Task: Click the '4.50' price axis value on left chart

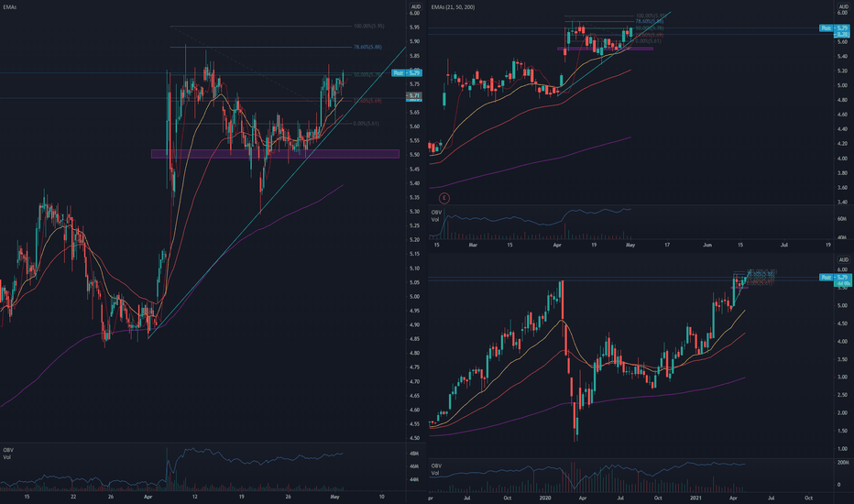Action: tap(414, 438)
